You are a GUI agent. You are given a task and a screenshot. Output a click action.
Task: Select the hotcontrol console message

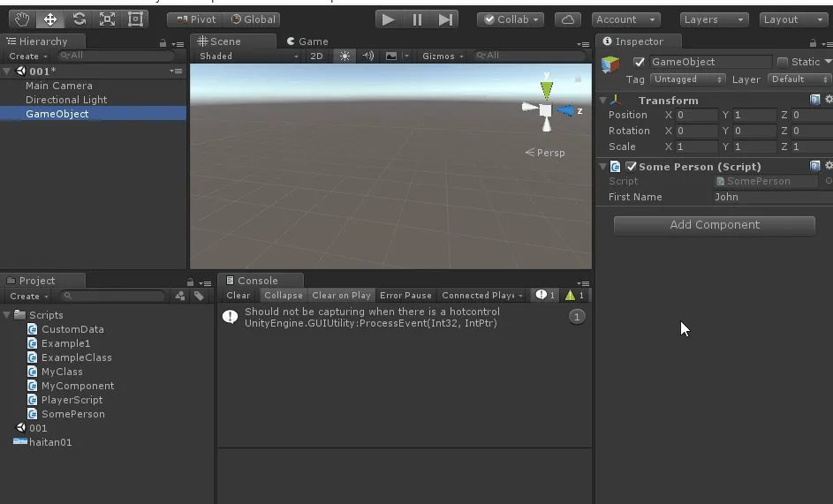[x=405, y=318]
